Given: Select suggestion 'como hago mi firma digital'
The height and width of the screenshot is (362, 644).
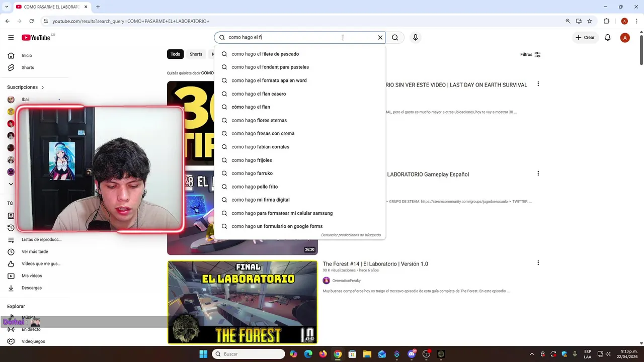Looking at the screenshot, I should click(300, 200).
